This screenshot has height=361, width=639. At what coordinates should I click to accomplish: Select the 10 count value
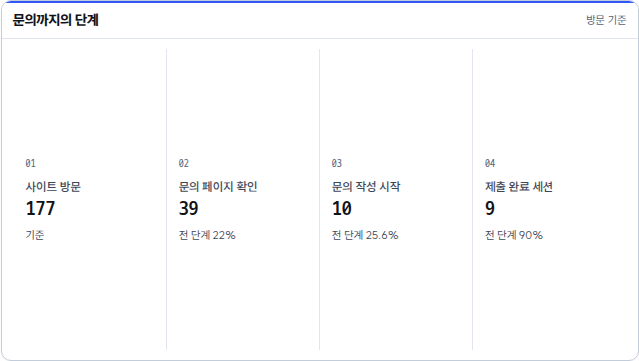[342, 208]
